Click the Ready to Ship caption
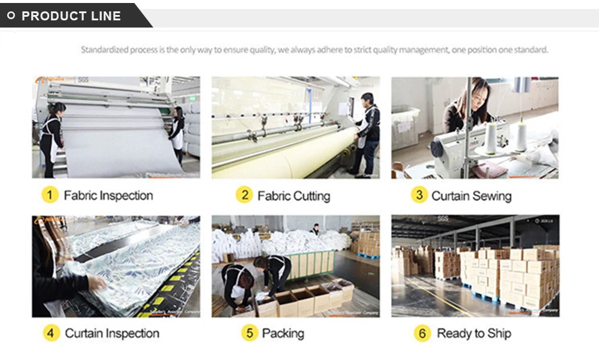This screenshot has width=599, height=364. [x=474, y=333]
